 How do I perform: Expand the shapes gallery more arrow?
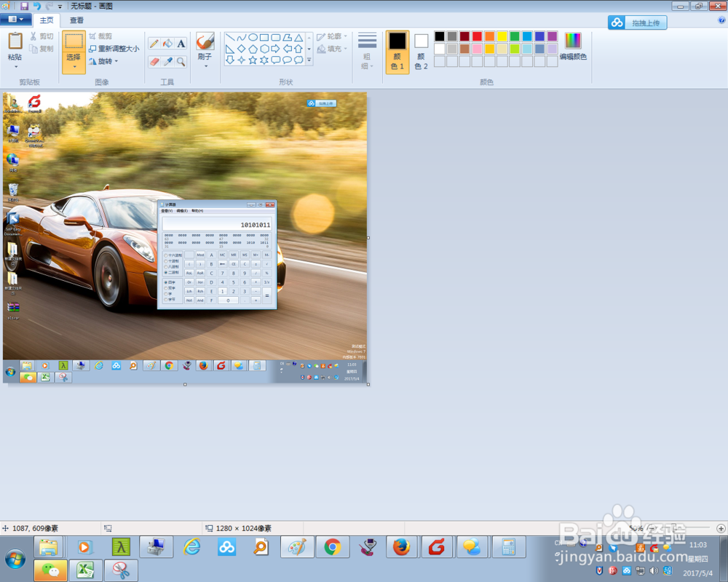pos(309,60)
